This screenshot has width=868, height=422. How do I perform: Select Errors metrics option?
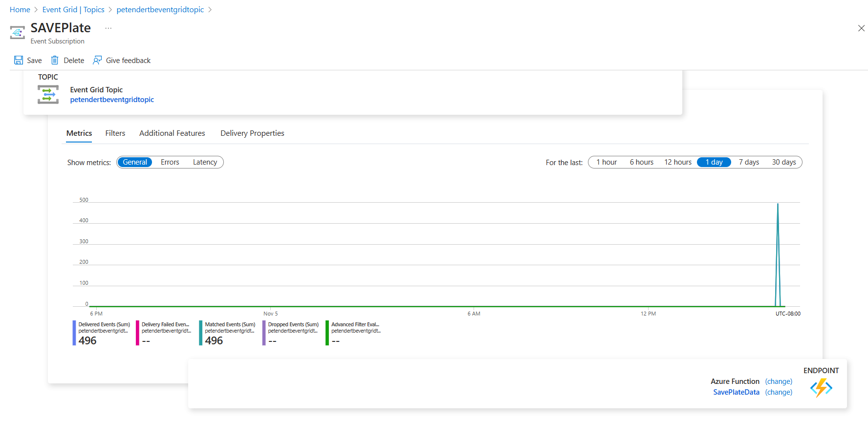point(170,162)
